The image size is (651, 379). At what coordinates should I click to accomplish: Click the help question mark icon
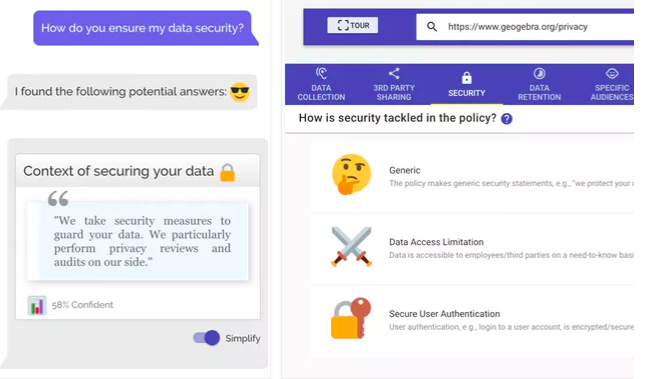[507, 119]
